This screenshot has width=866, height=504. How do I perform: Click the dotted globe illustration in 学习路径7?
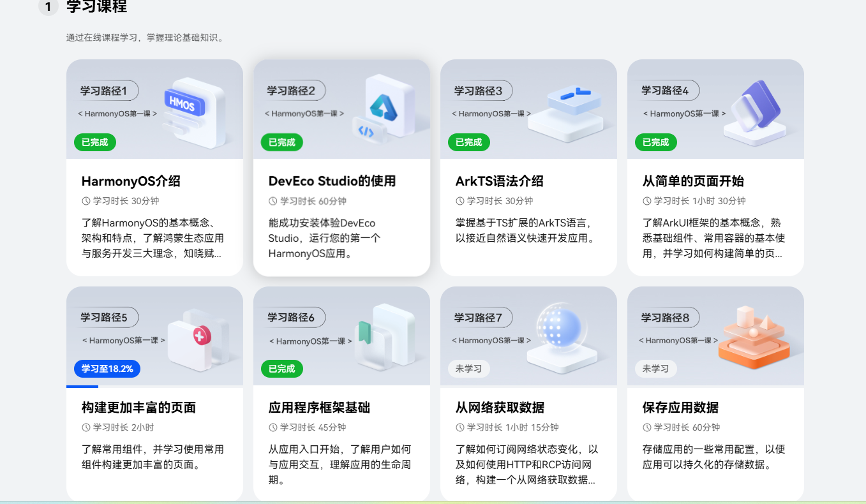pos(562,338)
